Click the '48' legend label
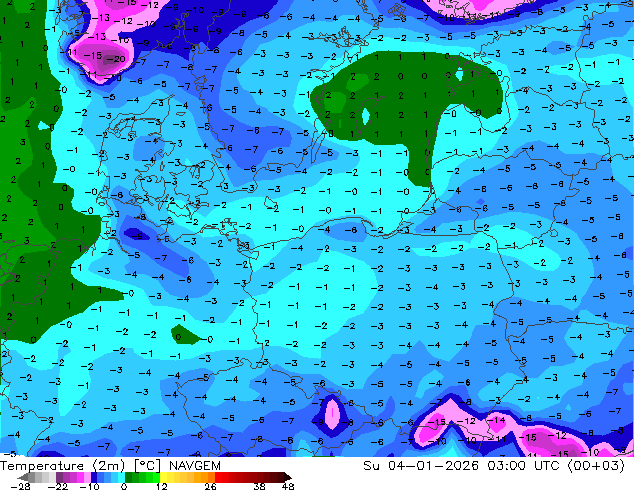This screenshot has height=490, width=634. [x=288, y=486]
